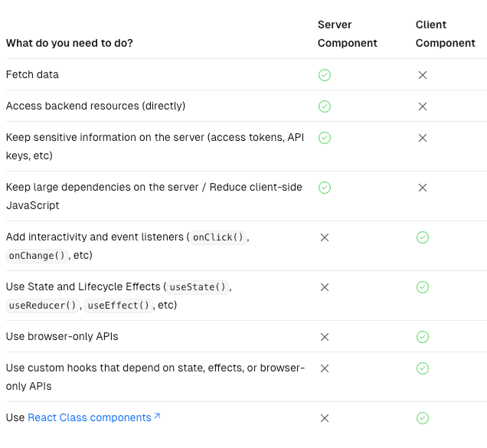
Task: Click Client checkmark for Use custom hooks
Action: click(423, 368)
